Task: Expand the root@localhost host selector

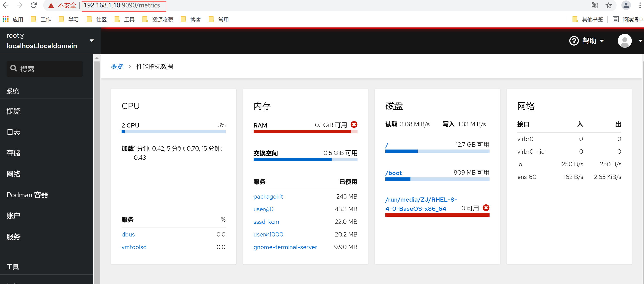Action: tap(92, 41)
